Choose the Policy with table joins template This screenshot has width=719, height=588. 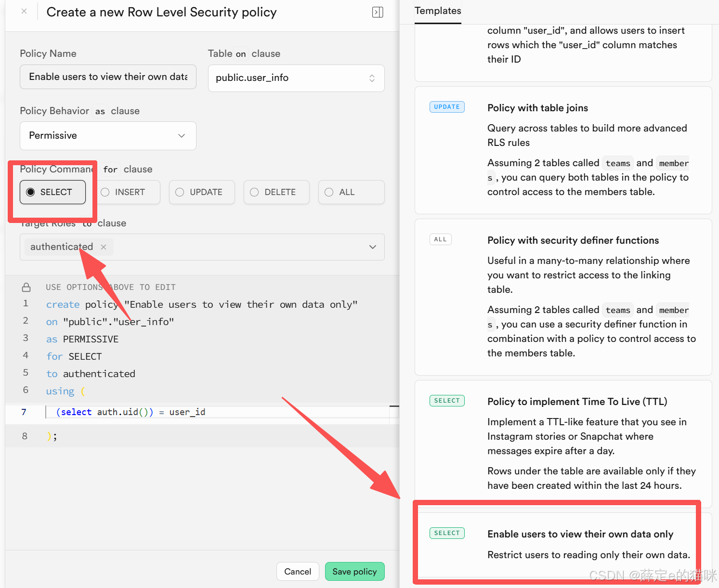tap(563, 150)
